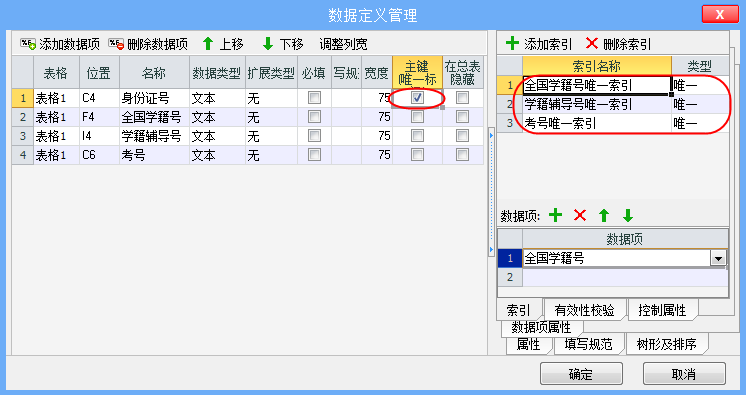
Task: Move data item up with 数据项 up arrow
Action: (x=604, y=215)
